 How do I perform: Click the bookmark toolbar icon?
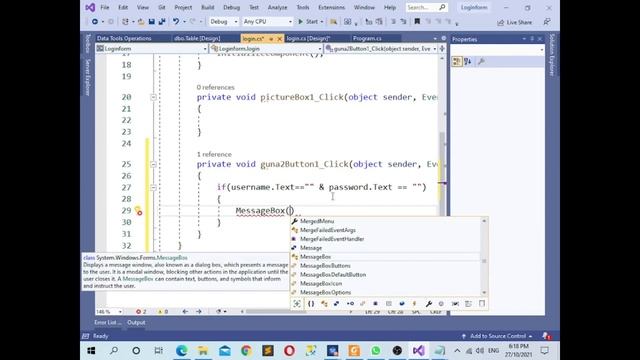tap(417, 22)
